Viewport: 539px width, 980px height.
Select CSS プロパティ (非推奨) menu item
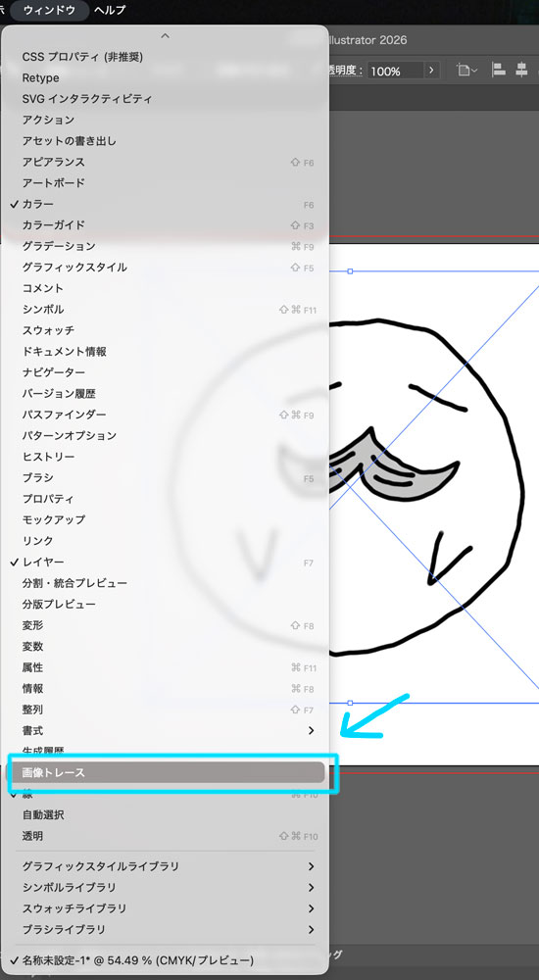coord(165,57)
